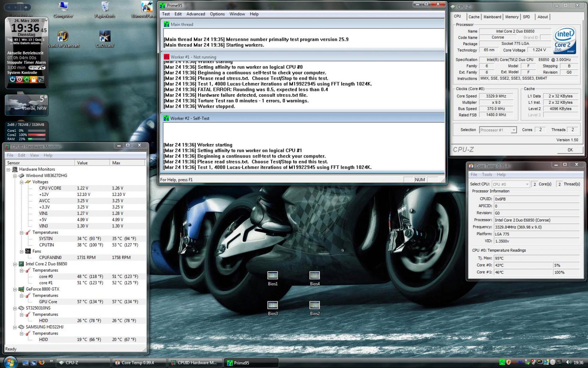
Task: Click the Core2 100% red usage bar gadget
Action: 37,135
